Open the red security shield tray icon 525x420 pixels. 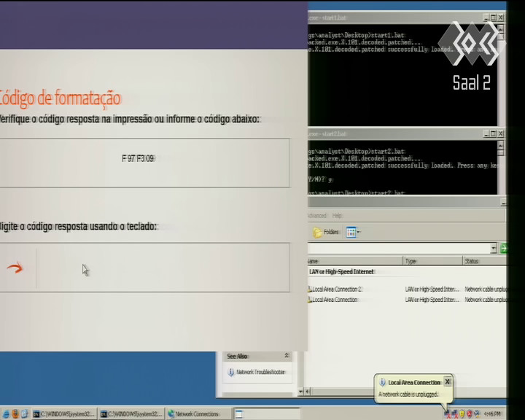470,414
